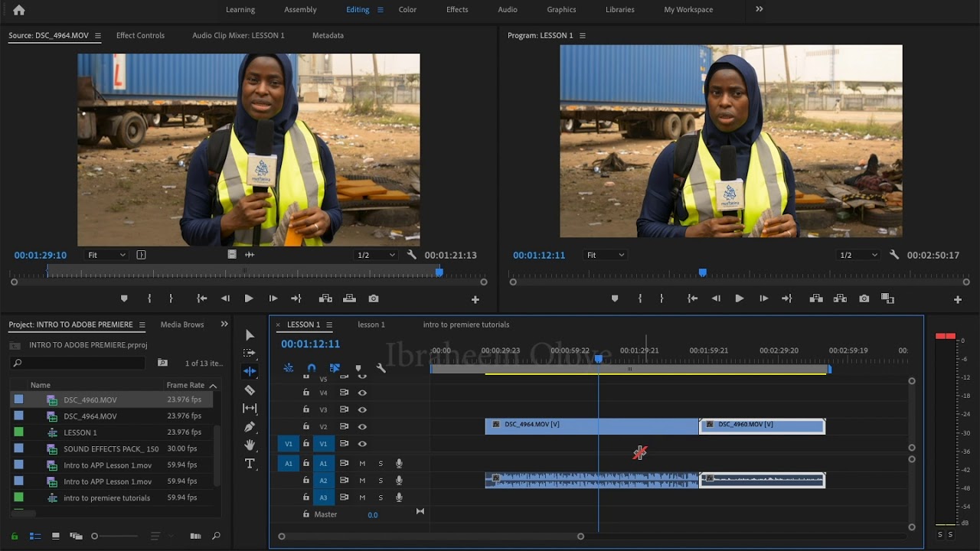This screenshot has width=980, height=551.
Task: Click Extract button in Program monitor
Action: [x=840, y=298]
